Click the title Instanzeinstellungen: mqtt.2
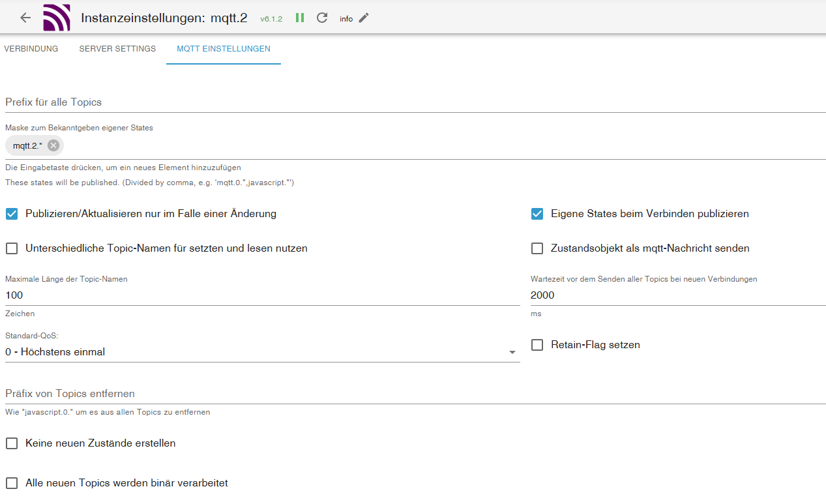This screenshot has height=504, width=826. point(164,18)
